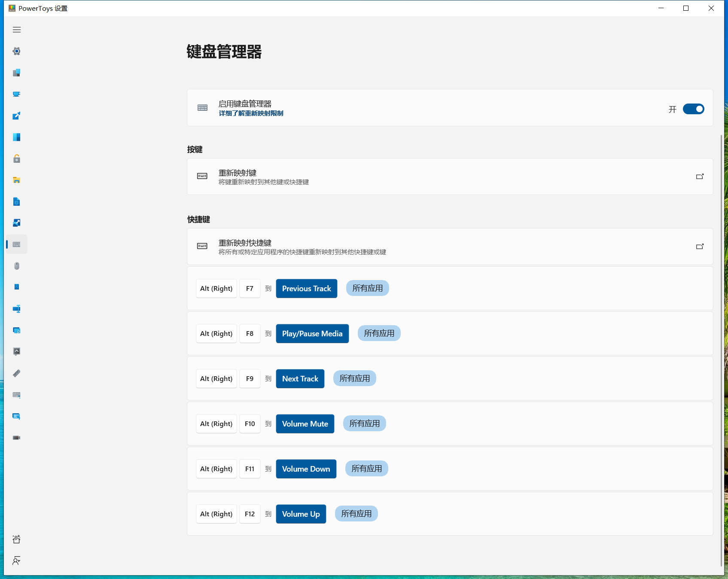Click 所有应用 tag beside Play/Pause Media
The width and height of the screenshot is (728, 579).
379,333
